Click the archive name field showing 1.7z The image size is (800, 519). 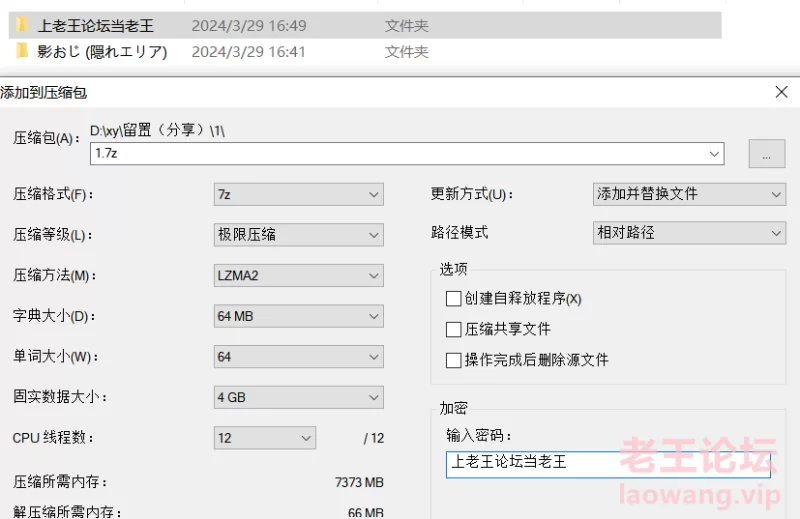tap(407, 154)
